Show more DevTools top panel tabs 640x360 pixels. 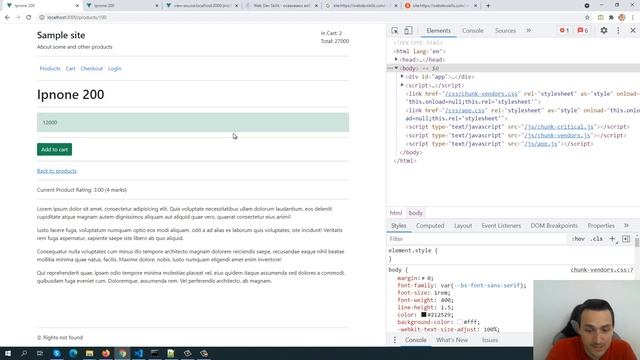[529, 31]
